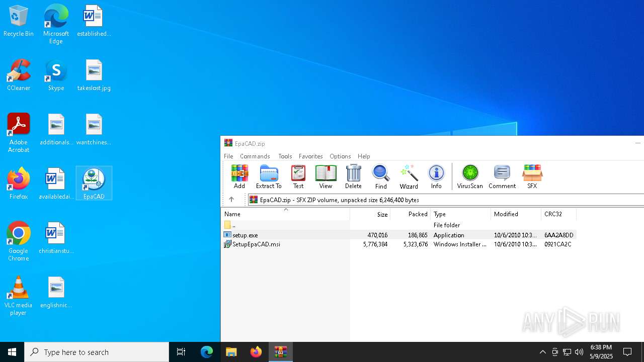The image size is (644, 362).
Task: Launch the Wizard wand tool
Action: 409,176
